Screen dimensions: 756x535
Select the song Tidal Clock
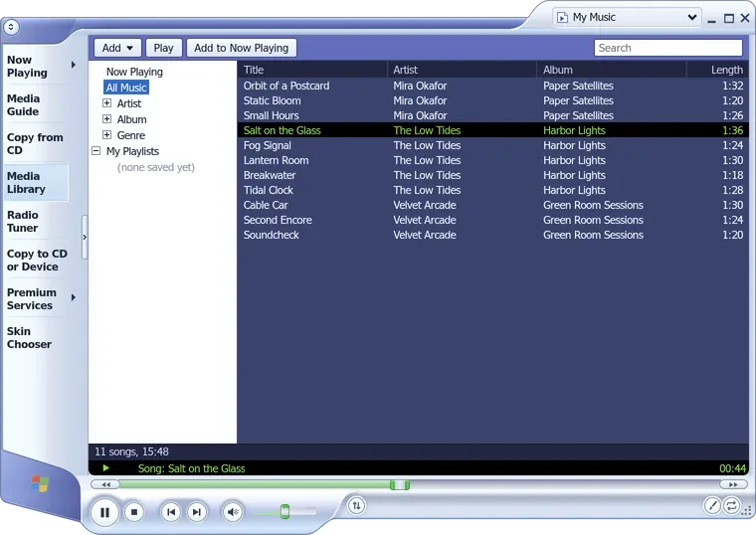click(x=492, y=190)
